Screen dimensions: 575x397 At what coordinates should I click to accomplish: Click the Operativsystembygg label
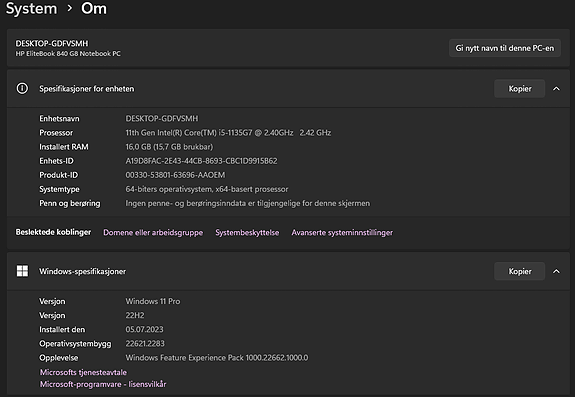coord(75,343)
